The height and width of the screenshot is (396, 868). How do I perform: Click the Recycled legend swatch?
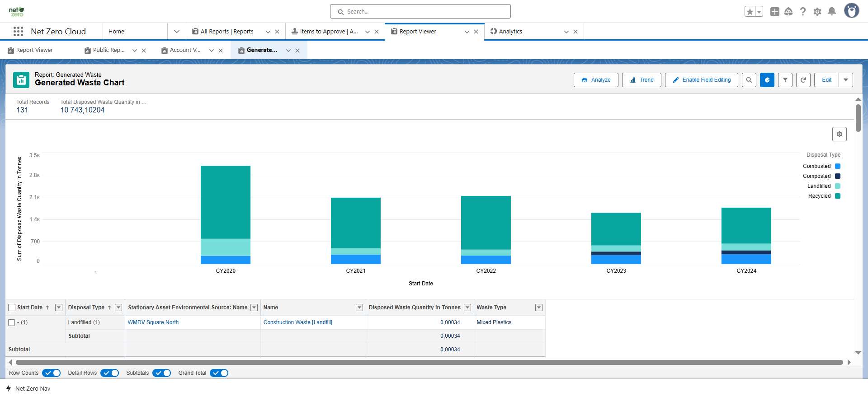coord(838,196)
